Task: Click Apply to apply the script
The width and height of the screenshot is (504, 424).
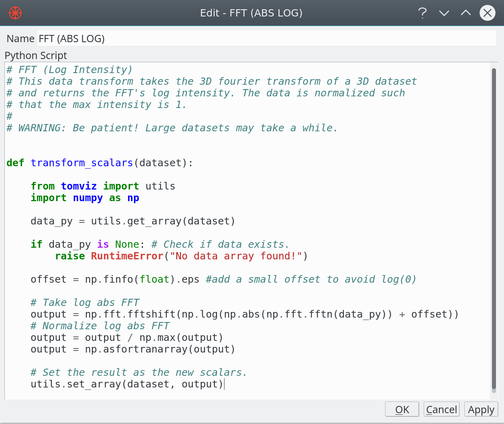Action: pyautogui.click(x=481, y=409)
